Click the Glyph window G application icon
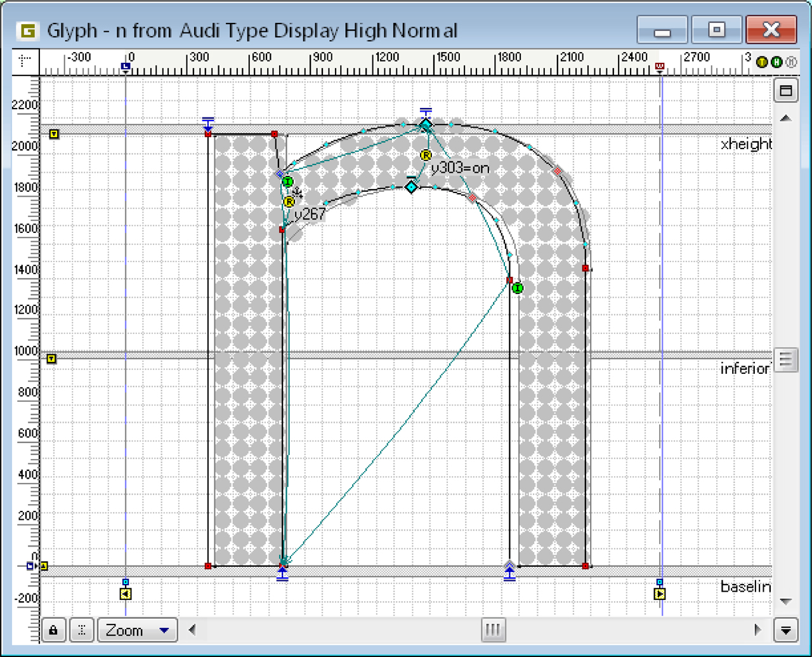This screenshot has width=812, height=657. [x=28, y=30]
